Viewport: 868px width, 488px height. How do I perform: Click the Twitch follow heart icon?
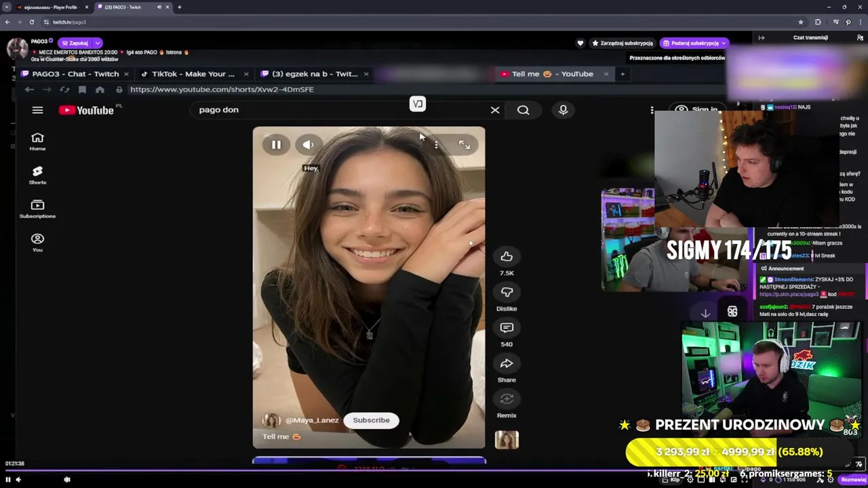coord(580,43)
